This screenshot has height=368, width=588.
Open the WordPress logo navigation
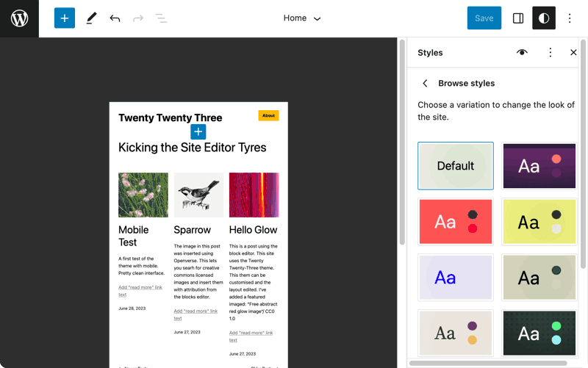(x=19, y=18)
